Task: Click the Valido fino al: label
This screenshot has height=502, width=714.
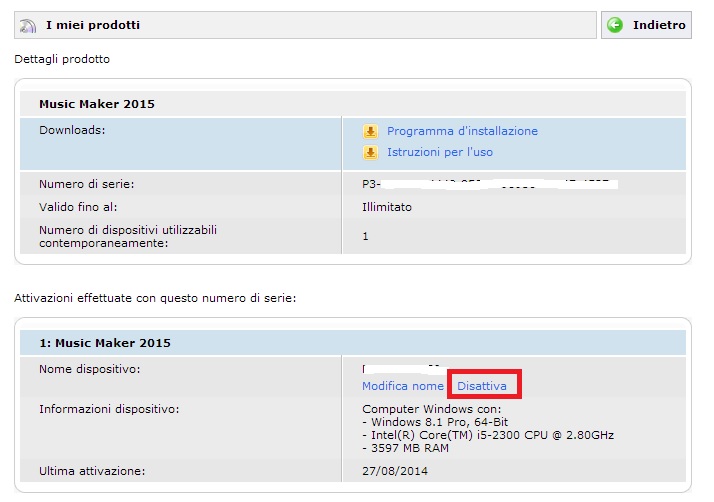Action: [78, 207]
